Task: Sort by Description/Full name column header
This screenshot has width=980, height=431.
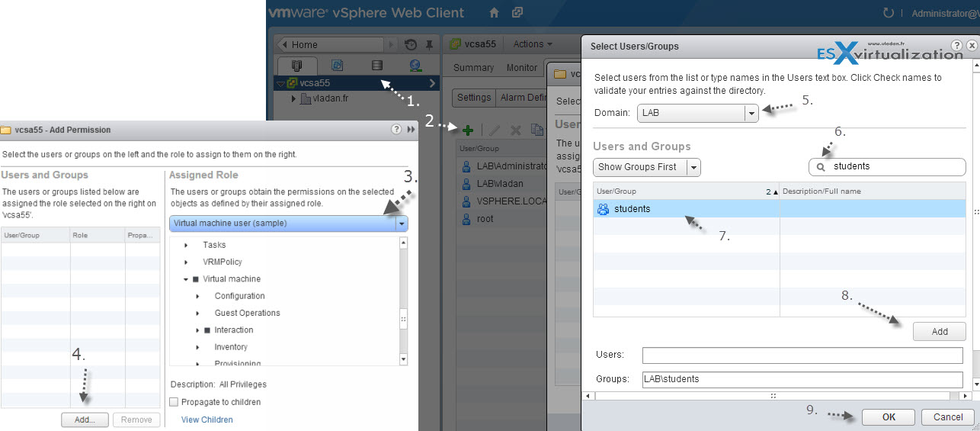Action: 873,191
